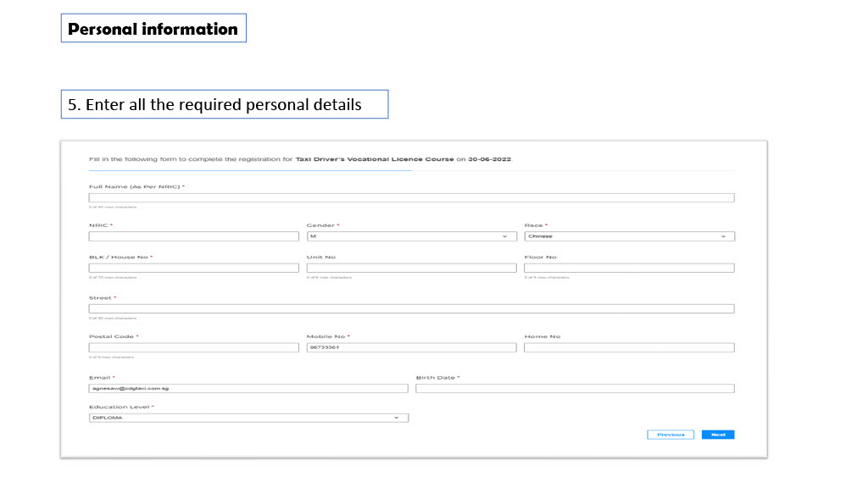Screen dimensions: 868x488
Task: Click the Personal information heading box
Action: pyautogui.click(x=153, y=28)
